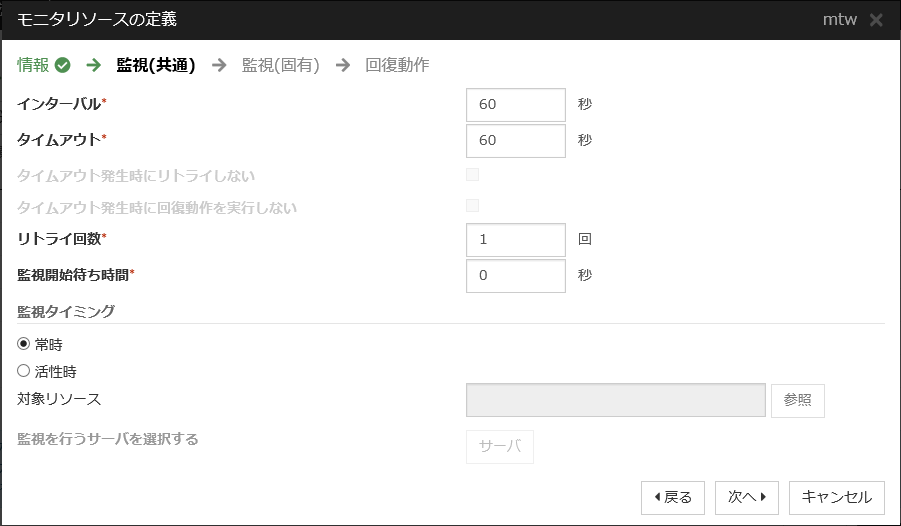Proceed with the 次へ button

pyautogui.click(x=747, y=496)
